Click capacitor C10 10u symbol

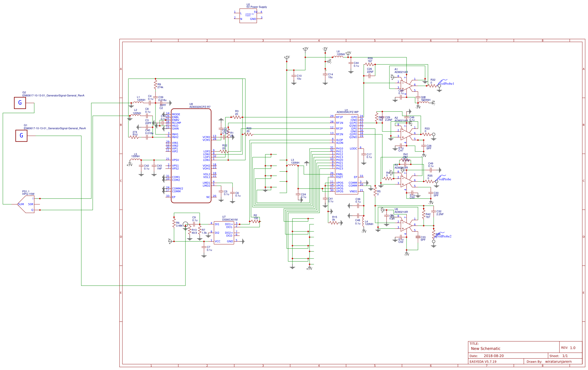pyautogui.click(x=294, y=76)
